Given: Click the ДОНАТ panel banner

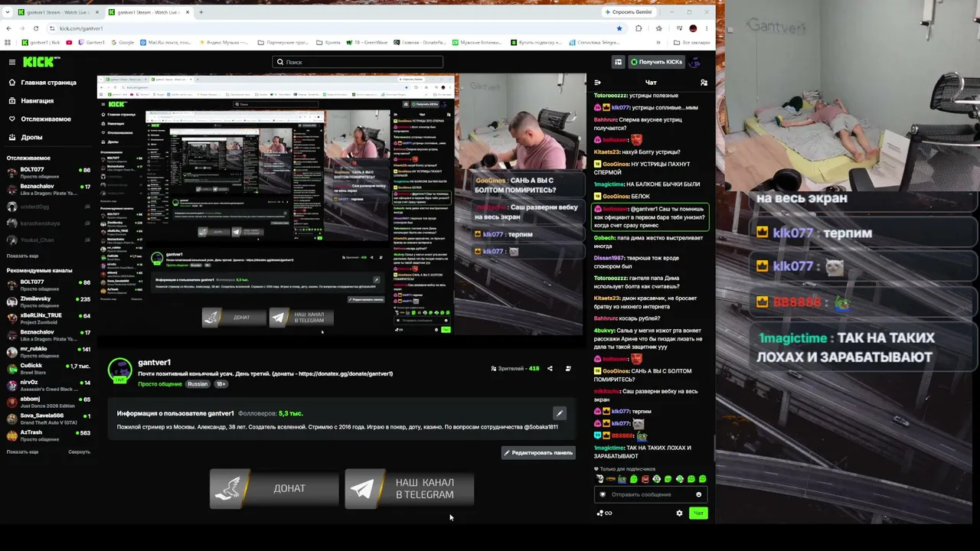Looking at the screenshot, I should point(274,488).
